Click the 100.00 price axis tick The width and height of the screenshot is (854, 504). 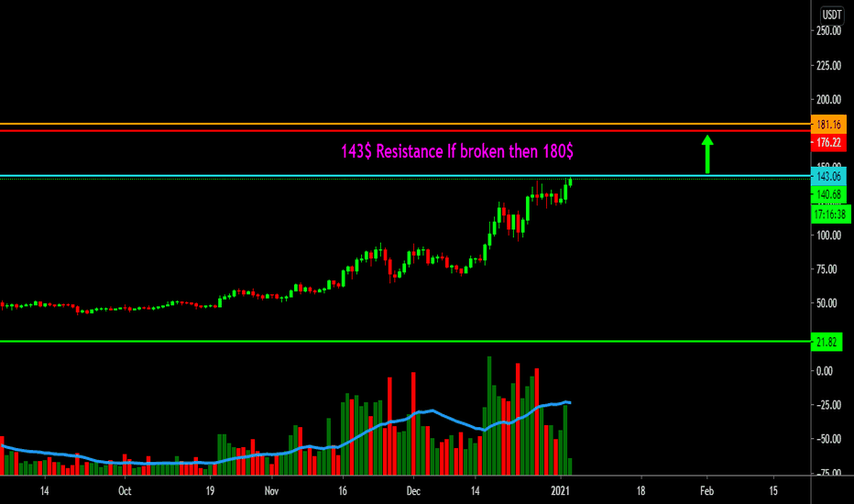coord(828,236)
